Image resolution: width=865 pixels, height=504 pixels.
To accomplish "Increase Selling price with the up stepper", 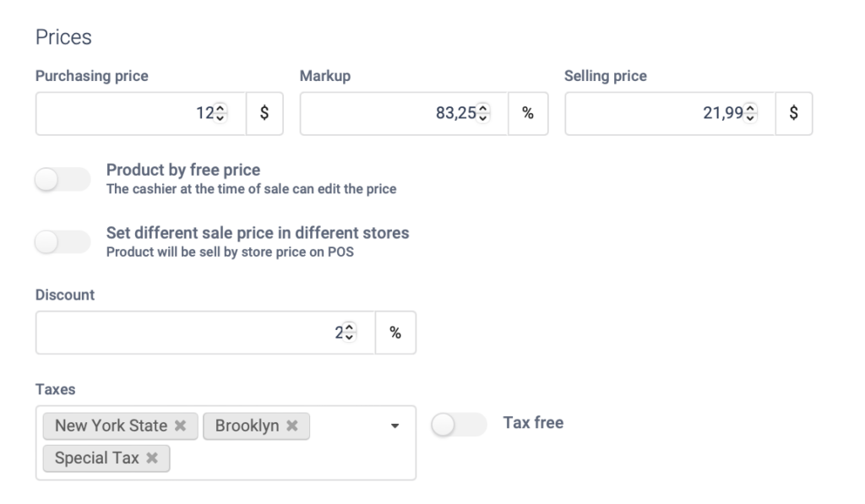I will [x=750, y=108].
